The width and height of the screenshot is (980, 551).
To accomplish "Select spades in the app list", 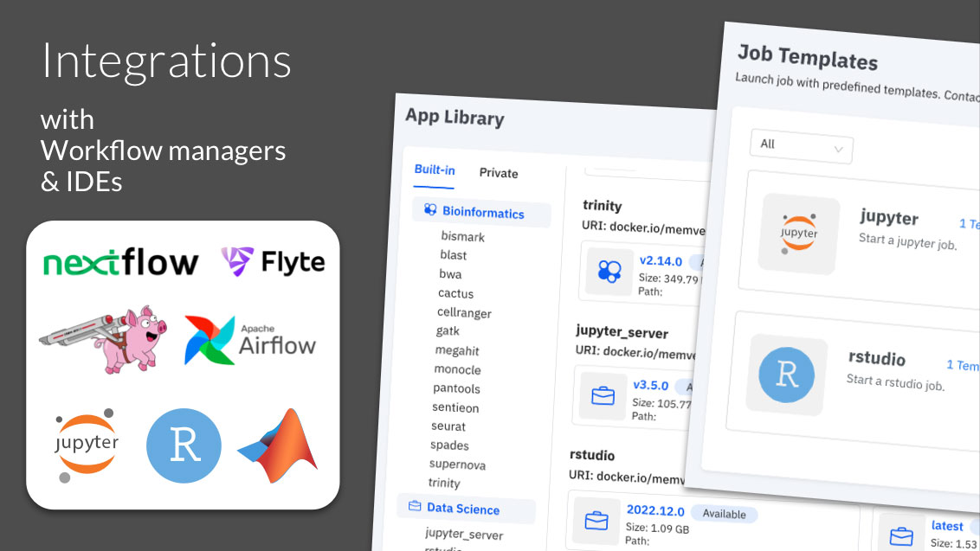I will (449, 445).
